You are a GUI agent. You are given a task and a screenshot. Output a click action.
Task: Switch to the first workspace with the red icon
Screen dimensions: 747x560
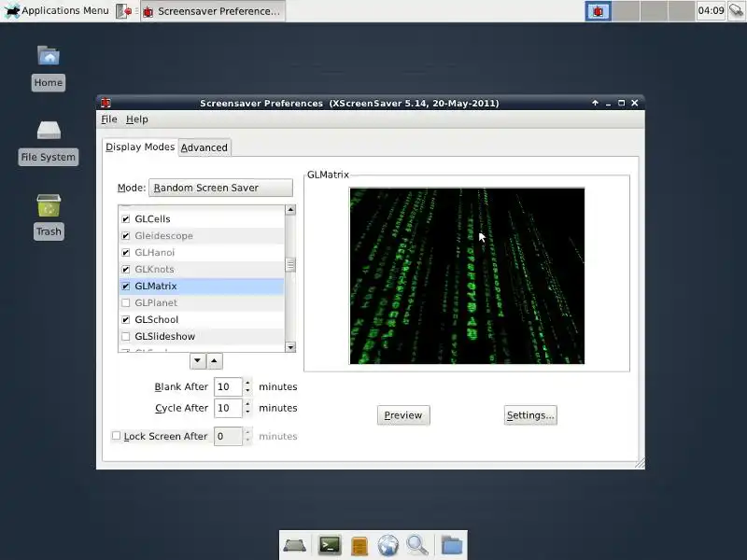[x=598, y=11]
